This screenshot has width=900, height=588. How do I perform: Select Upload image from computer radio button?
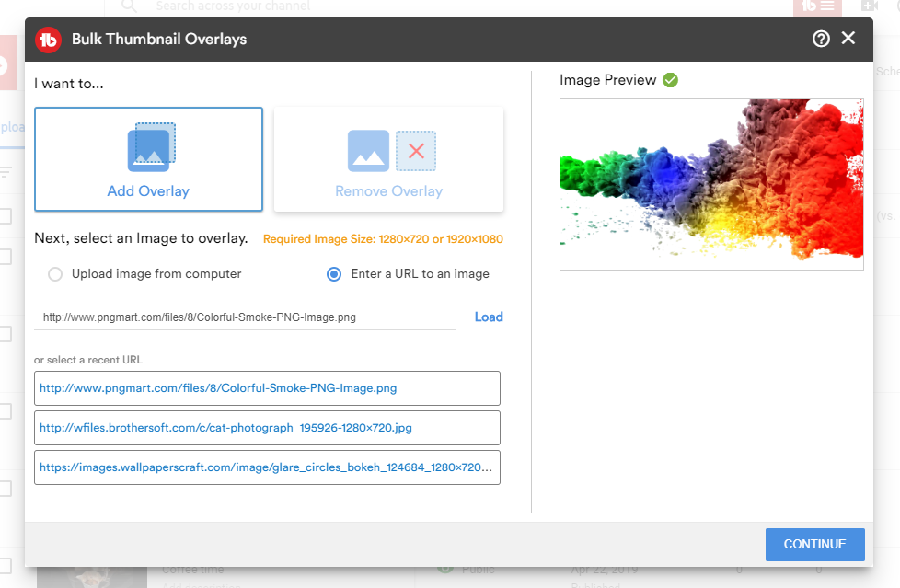(x=55, y=274)
